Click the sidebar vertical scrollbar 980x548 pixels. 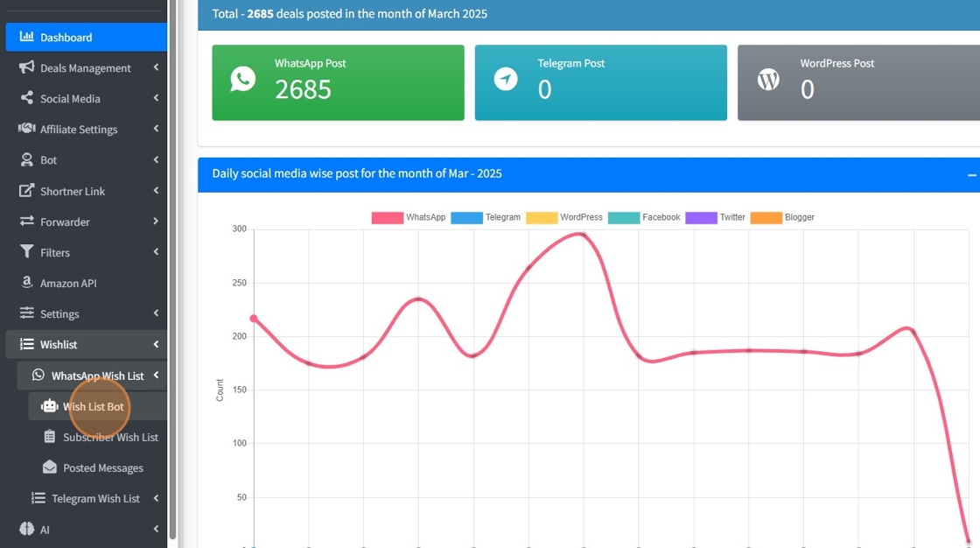pyautogui.click(x=173, y=269)
